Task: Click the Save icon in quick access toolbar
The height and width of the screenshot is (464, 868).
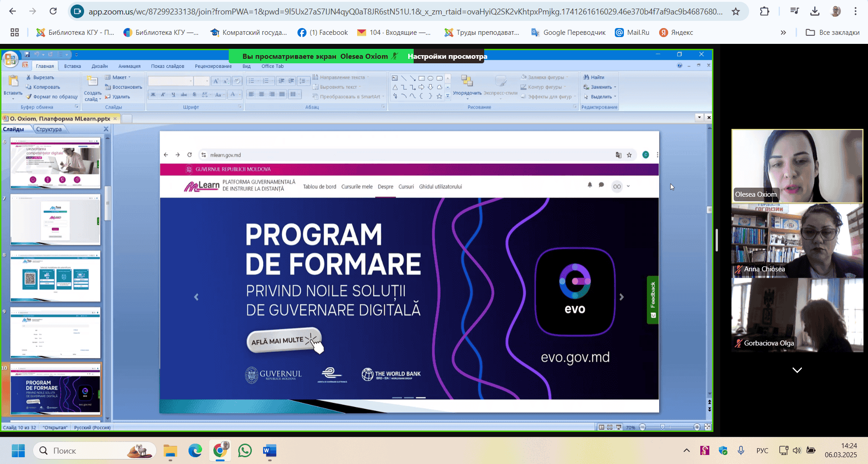Action: click(27, 54)
